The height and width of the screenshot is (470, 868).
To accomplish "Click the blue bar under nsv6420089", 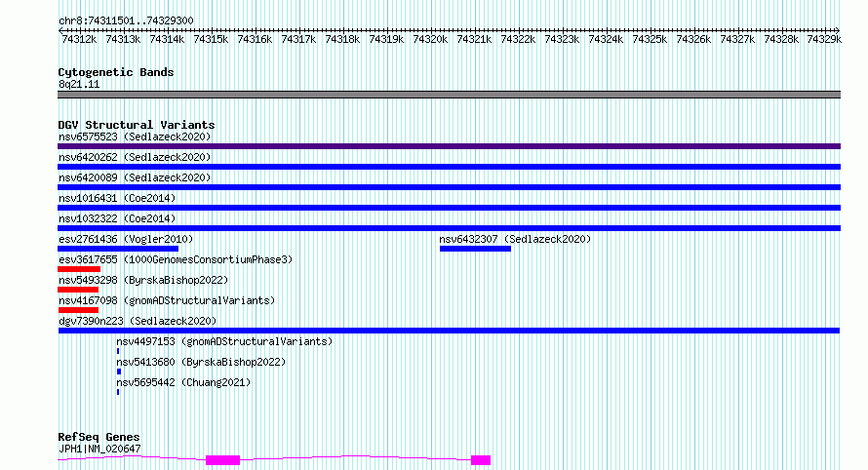I will coord(449,187).
